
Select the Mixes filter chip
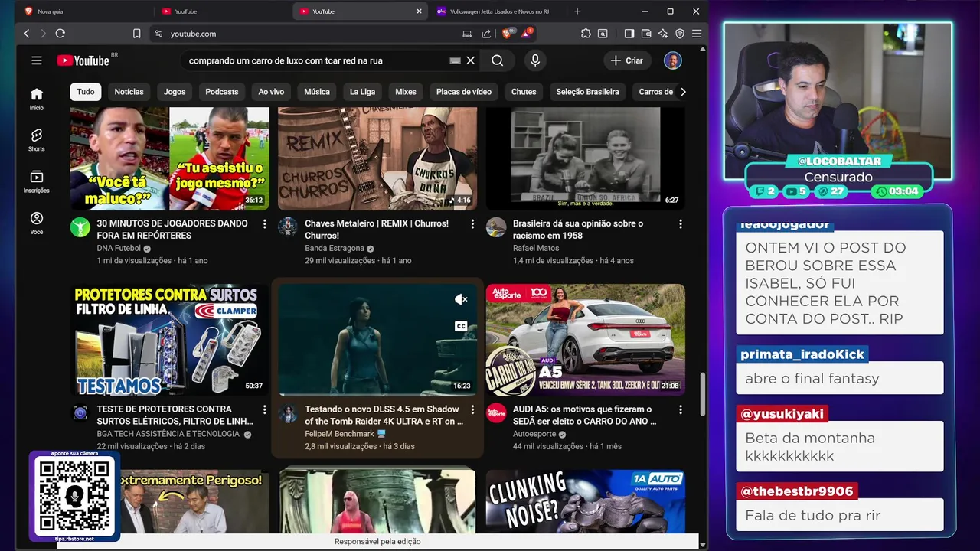(x=406, y=92)
